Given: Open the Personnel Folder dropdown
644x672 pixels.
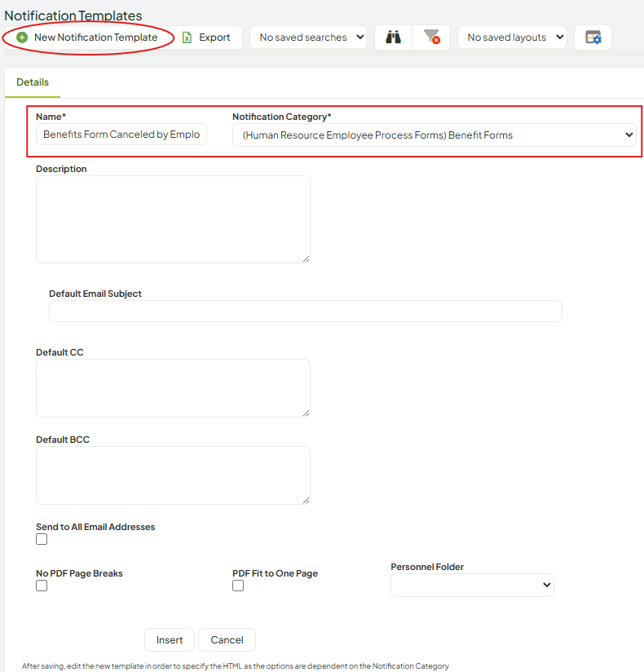Looking at the screenshot, I should click(x=472, y=585).
